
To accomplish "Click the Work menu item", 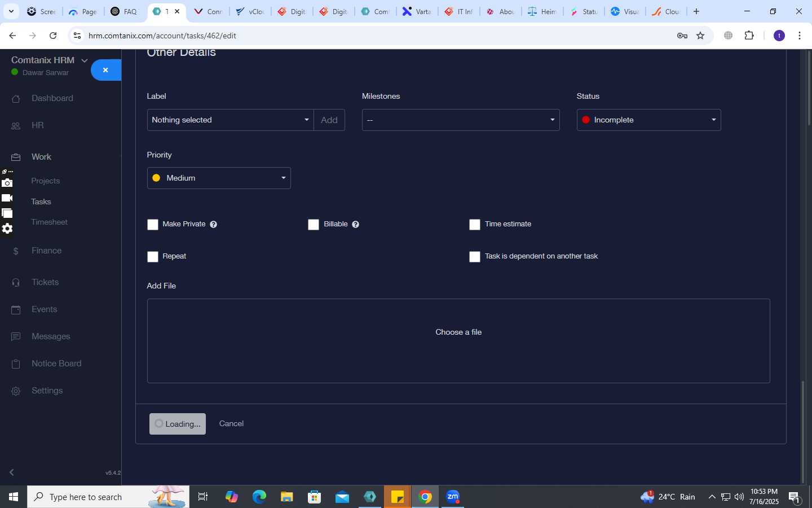I will click(41, 157).
